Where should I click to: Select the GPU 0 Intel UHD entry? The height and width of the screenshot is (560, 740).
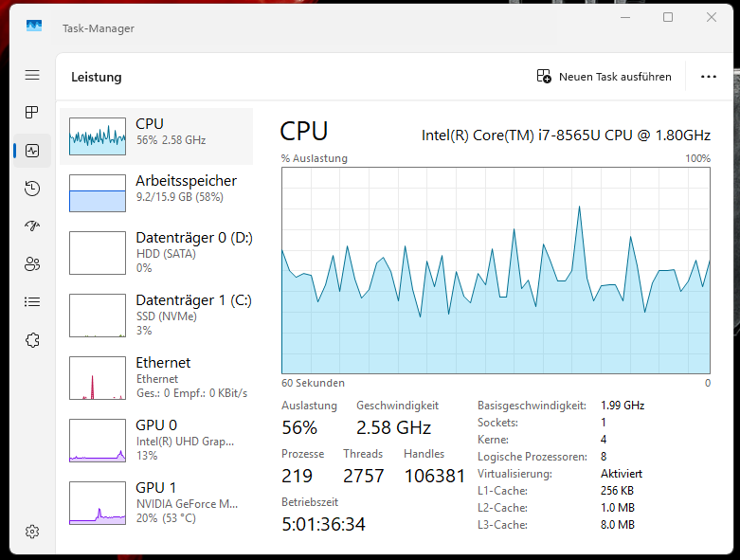156,440
